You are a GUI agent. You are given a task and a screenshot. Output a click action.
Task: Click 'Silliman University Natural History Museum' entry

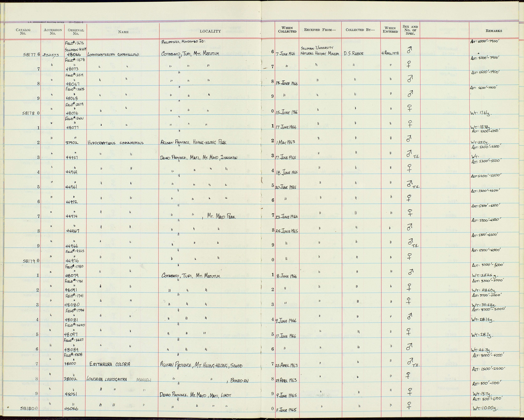320,51
